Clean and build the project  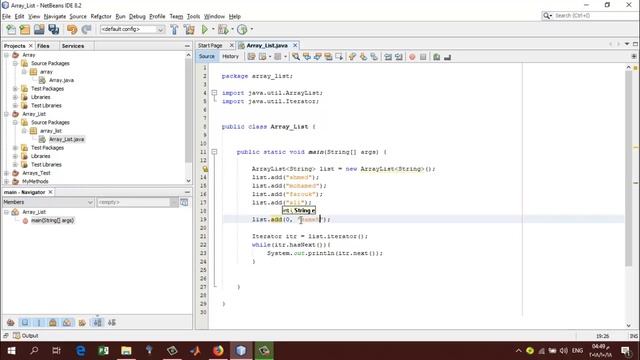coord(189,29)
